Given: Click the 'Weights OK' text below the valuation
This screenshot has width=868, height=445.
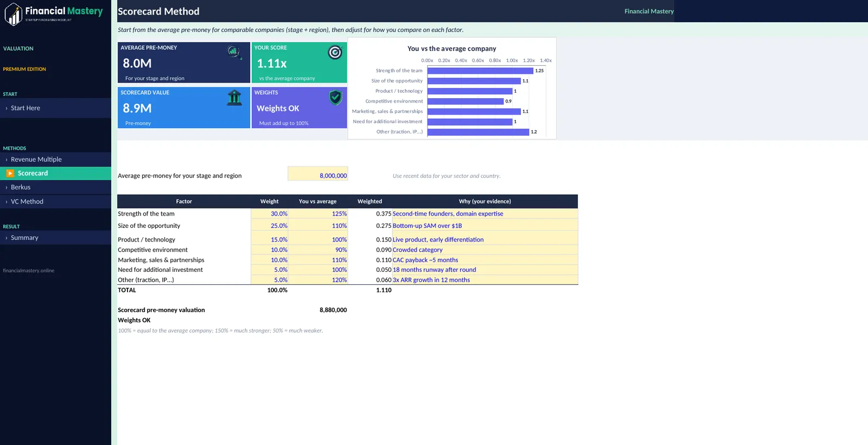Looking at the screenshot, I should click(x=134, y=320).
